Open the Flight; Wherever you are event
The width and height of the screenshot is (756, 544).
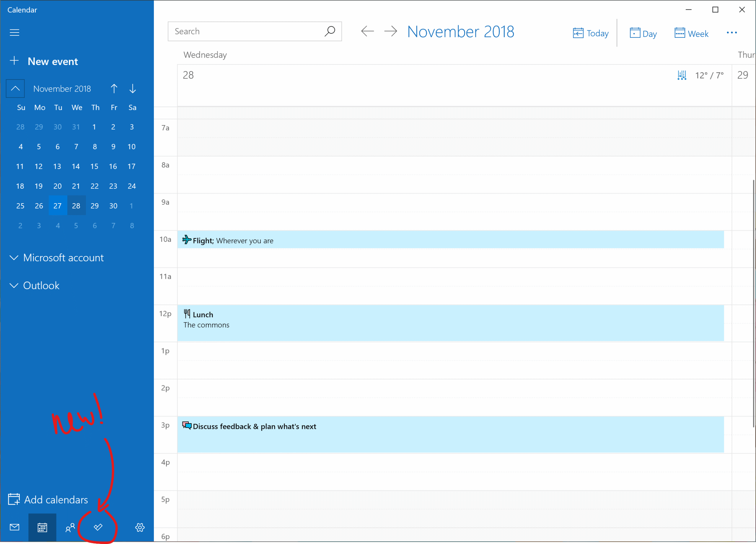(x=451, y=240)
